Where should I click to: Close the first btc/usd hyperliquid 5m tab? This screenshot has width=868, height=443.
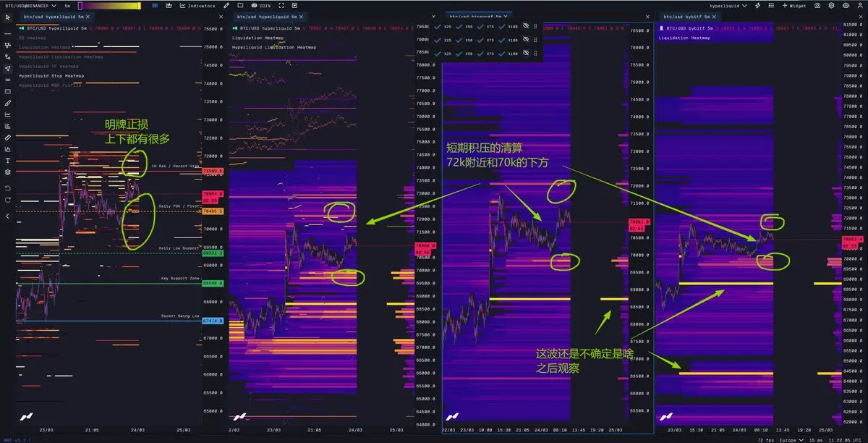coord(88,17)
